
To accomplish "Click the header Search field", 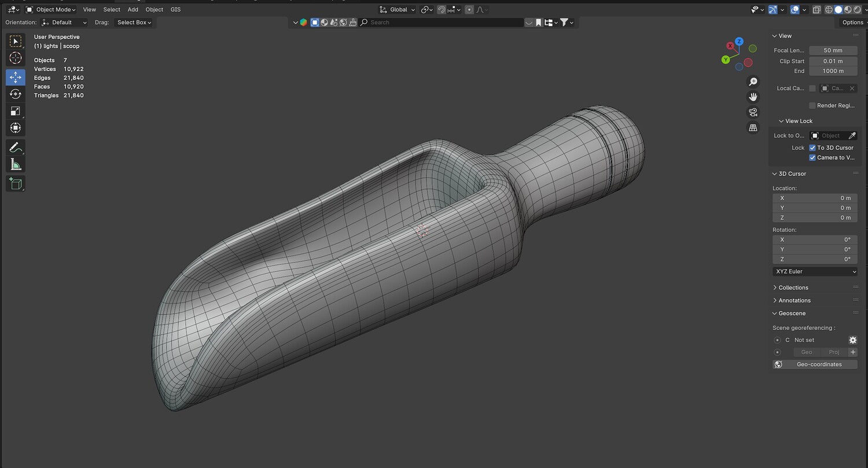I will click(441, 22).
